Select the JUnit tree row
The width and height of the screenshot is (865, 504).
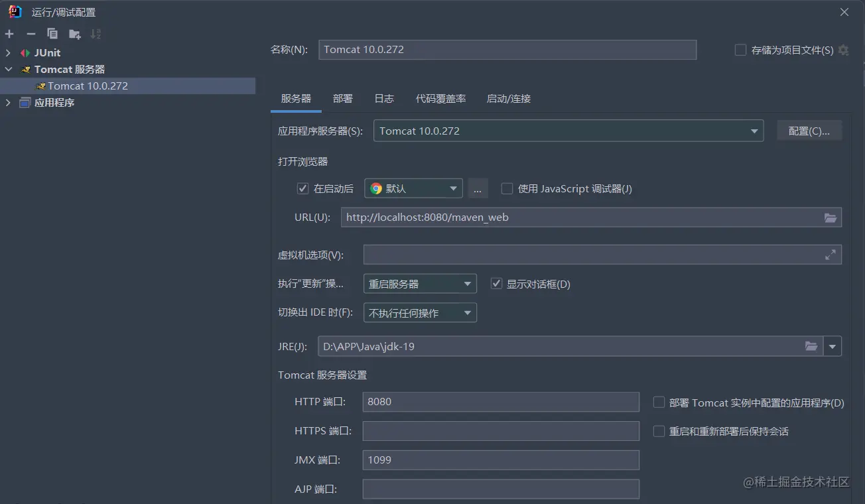[x=127, y=53]
